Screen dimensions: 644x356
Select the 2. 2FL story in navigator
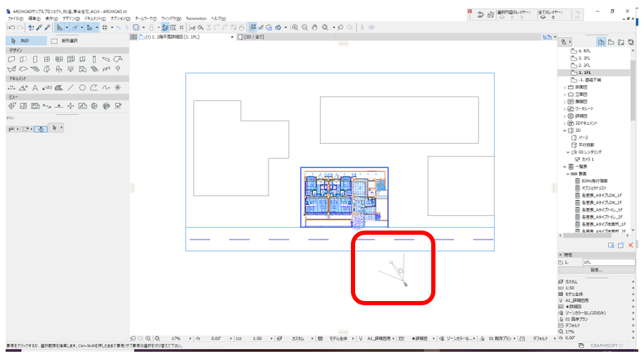pos(581,66)
